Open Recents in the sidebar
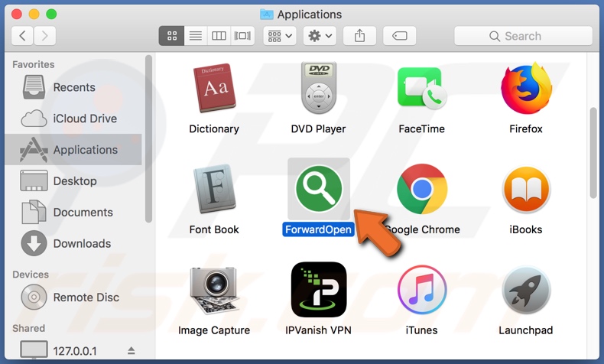 [73, 87]
